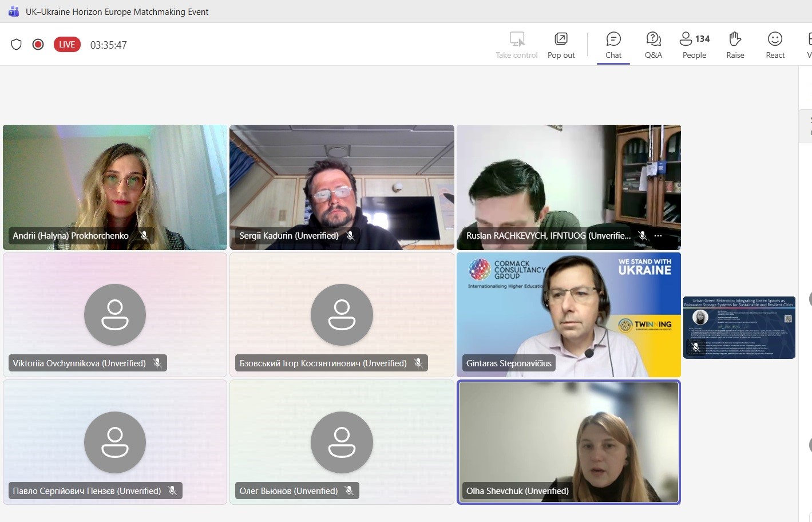Image resolution: width=812 pixels, height=522 pixels.
Task: Open the Chat panel
Action: click(x=613, y=45)
